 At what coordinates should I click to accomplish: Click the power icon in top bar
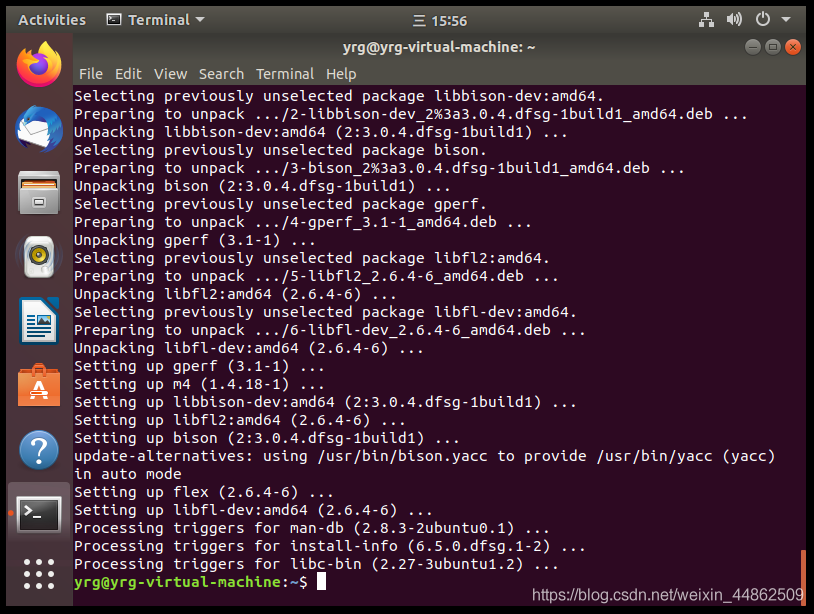click(x=763, y=20)
